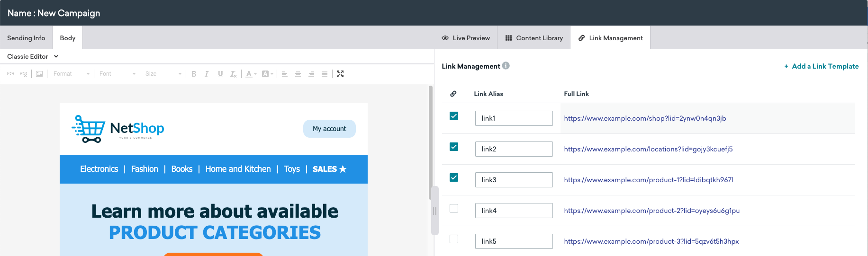Center align text
Viewport: 868px width, 256px height.
[x=298, y=74]
